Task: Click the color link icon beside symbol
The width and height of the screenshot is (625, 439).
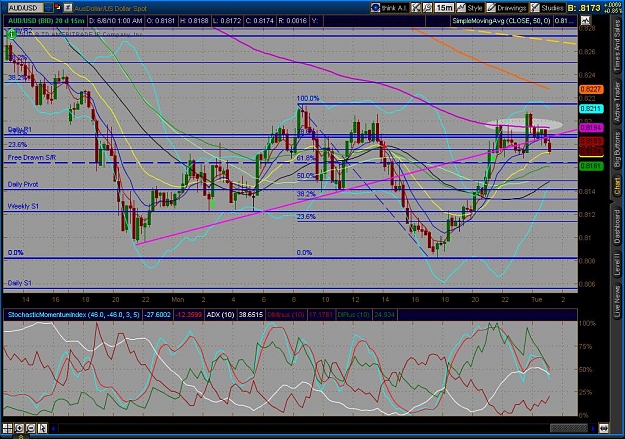Action: point(58,7)
